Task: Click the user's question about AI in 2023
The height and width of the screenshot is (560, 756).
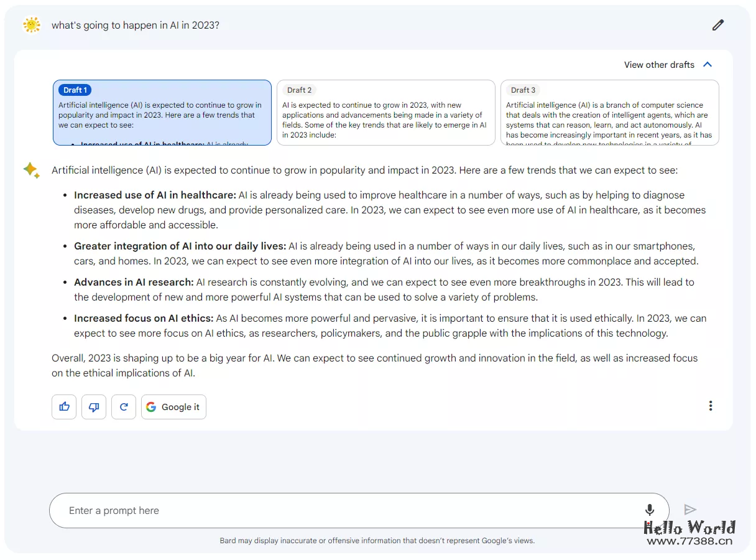Action: tap(136, 26)
